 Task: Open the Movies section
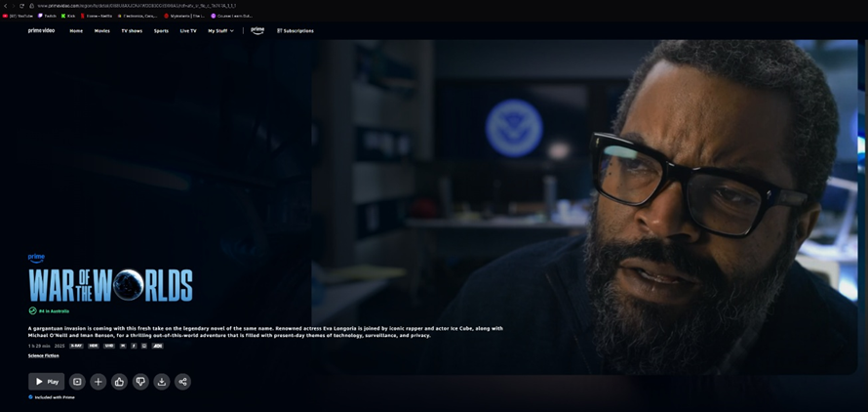(x=101, y=31)
